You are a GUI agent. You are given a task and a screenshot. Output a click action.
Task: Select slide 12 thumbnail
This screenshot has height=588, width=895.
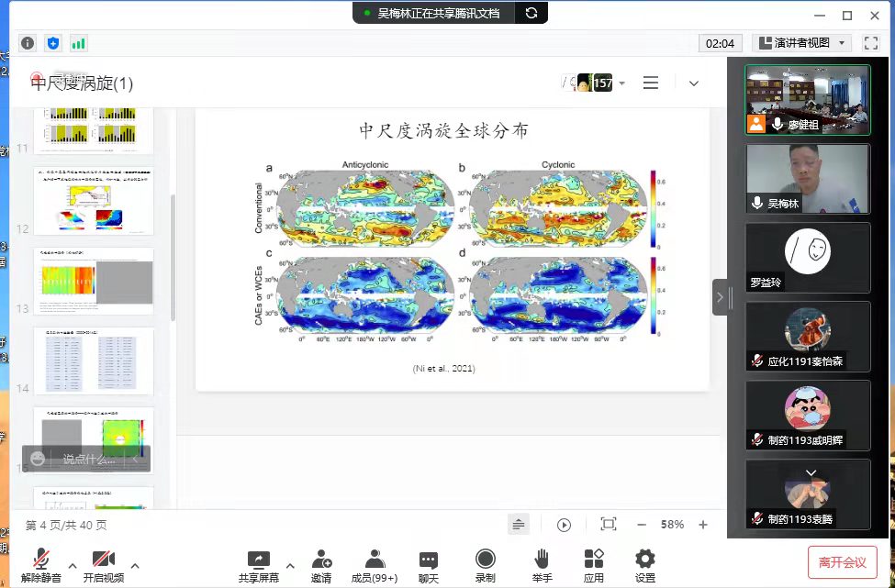pos(94,201)
